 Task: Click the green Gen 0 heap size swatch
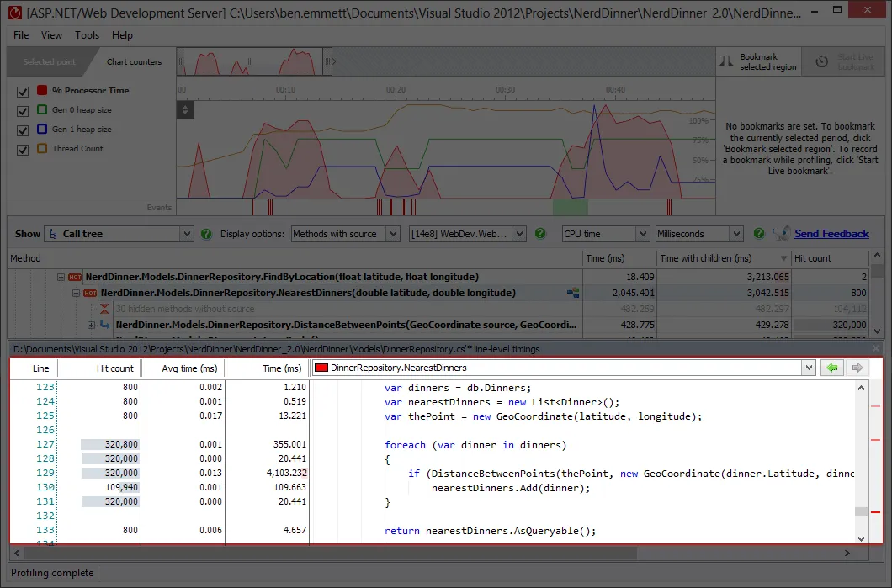[42, 109]
